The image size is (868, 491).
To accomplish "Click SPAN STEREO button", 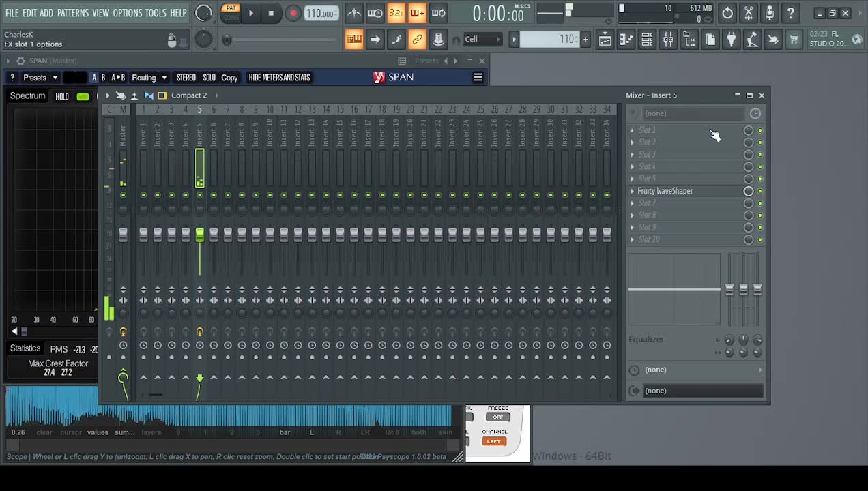I will pyautogui.click(x=186, y=78).
